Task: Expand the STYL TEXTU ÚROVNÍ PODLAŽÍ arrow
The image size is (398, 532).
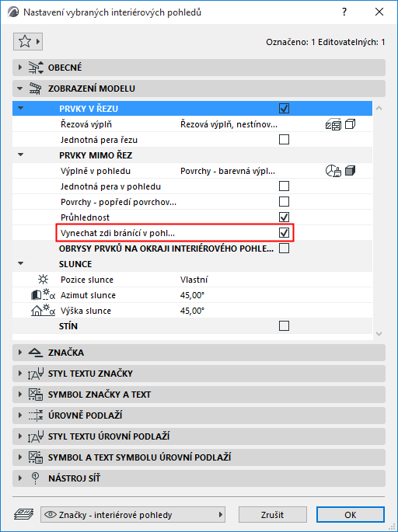Action: tap(19, 436)
